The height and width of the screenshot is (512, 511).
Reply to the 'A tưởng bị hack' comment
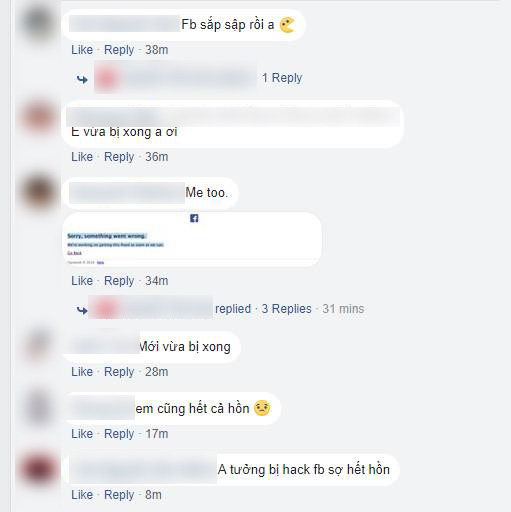pyautogui.click(x=119, y=495)
